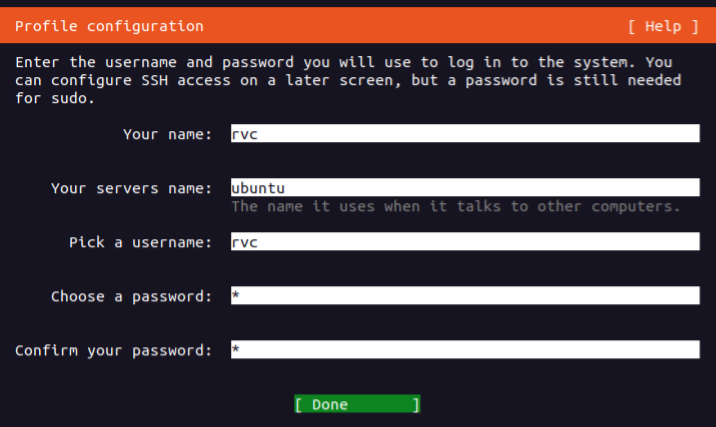The height and width of the screenshot is (427, 716).
Task: Activate the Confirm your password field
Action: [464, 350]
